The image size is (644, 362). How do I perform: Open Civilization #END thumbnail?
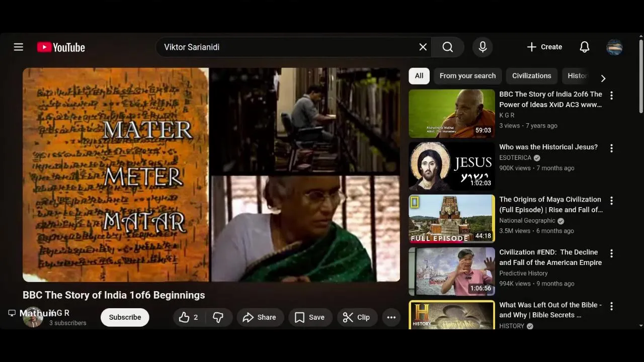click(x=452, y=271)
